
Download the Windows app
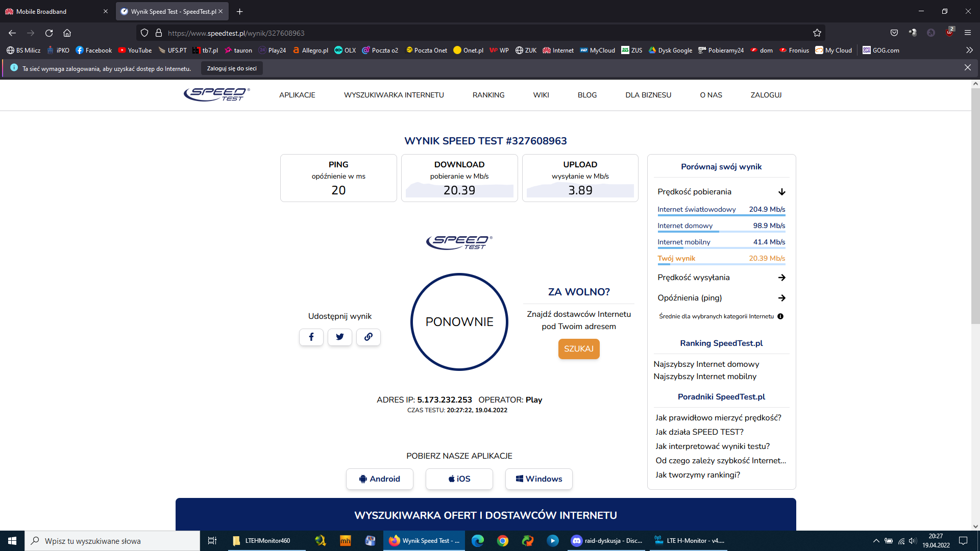(x=539, y=479)
